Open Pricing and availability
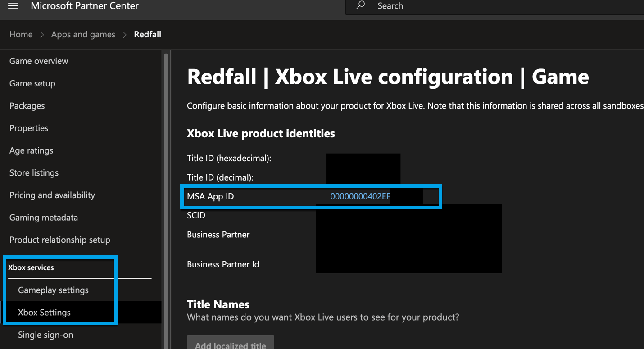The width and height of the screenshot is (644, 349). [x=52, y=195]
